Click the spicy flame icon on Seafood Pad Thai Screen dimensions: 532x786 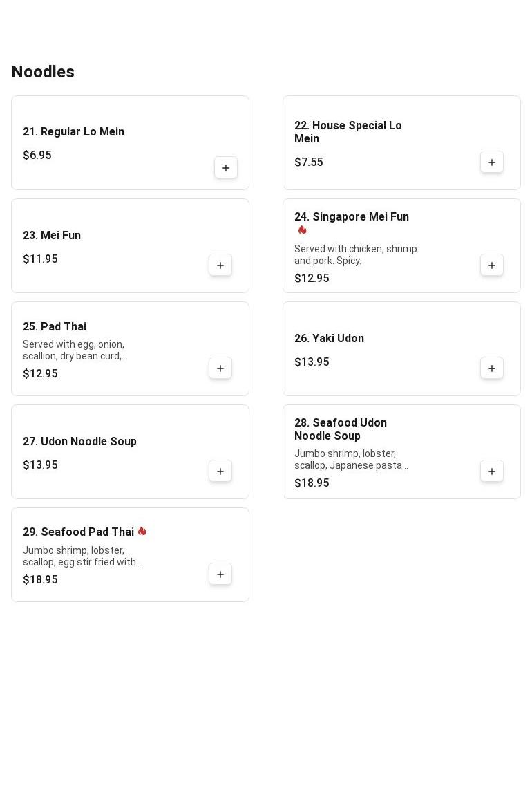(x=142, y=532)
